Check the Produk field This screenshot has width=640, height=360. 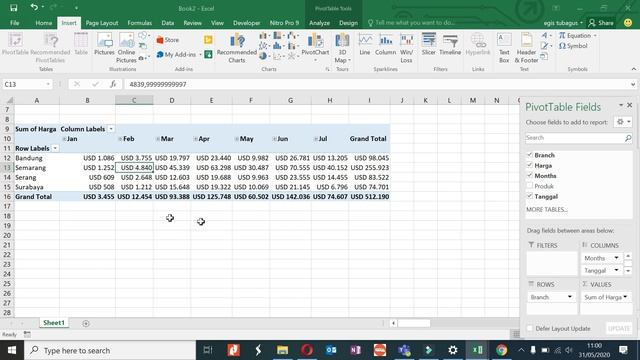click(530, 186)
